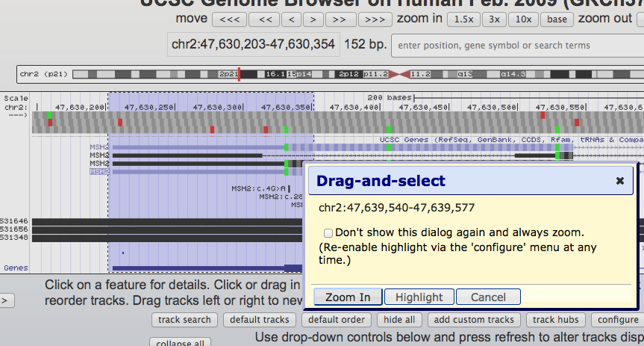
Task: Click the highlighted MSH2 gene label
Action: (99, 172)
